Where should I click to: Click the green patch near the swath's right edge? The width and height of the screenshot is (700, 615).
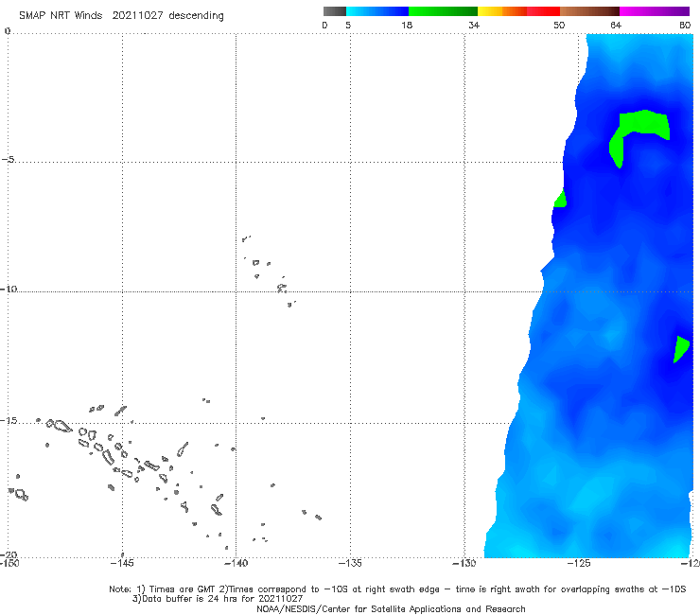pos(680,349)
